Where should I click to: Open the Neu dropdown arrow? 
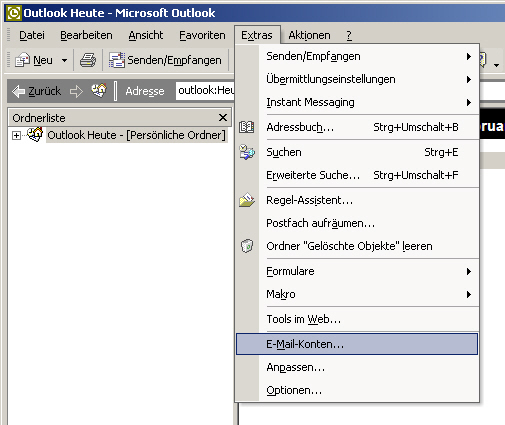click(64, 61)
